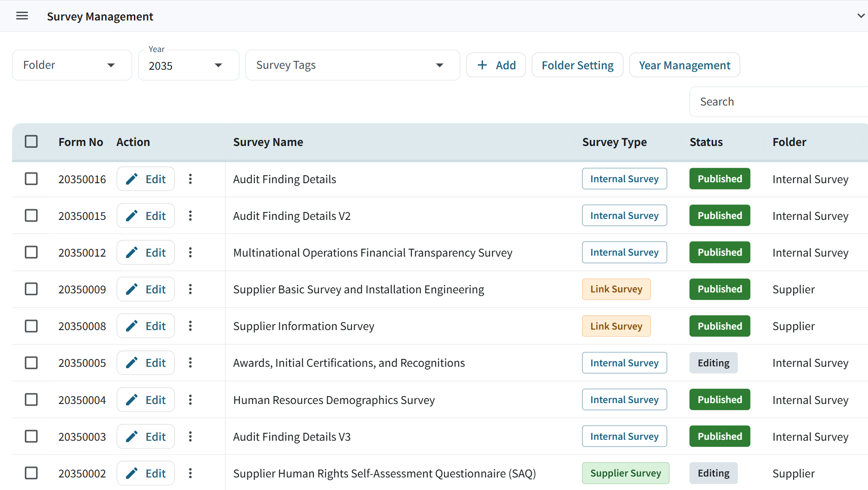This screenshot has width=868, height=490.
Task: Open more options for form 20350008
Action: click(190, 326)
